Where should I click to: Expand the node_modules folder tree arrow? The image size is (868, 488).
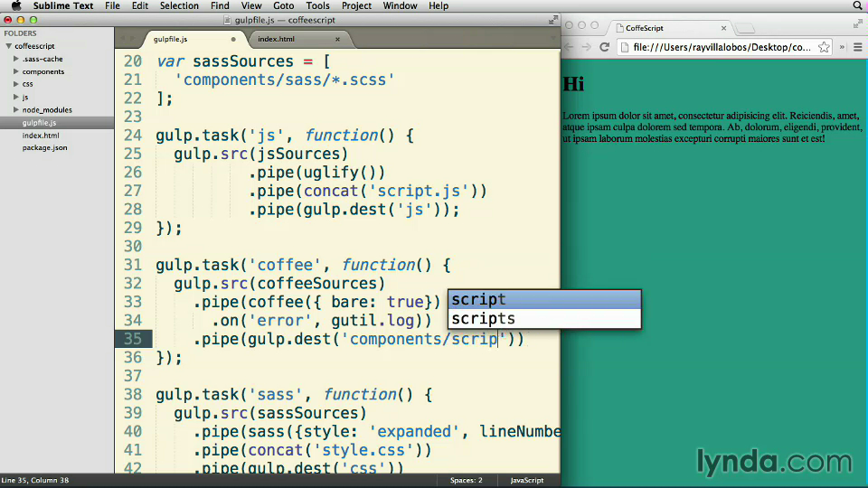16,109
